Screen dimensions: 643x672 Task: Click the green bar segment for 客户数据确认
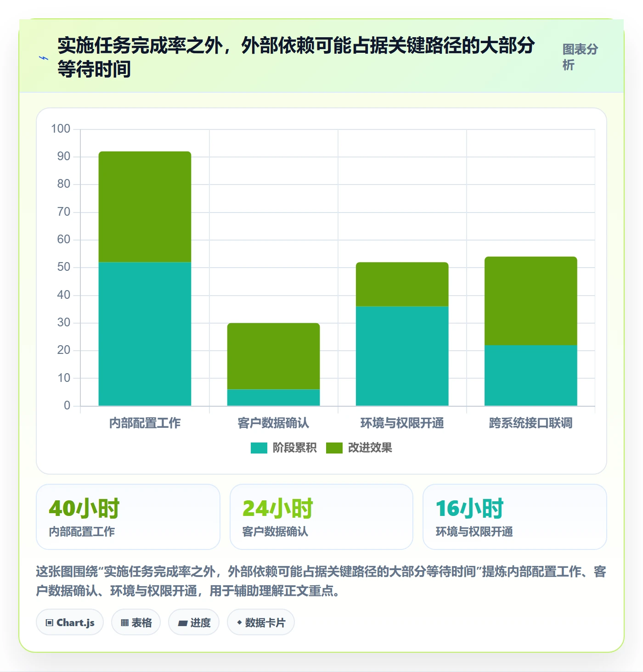[x=273, y=356]
